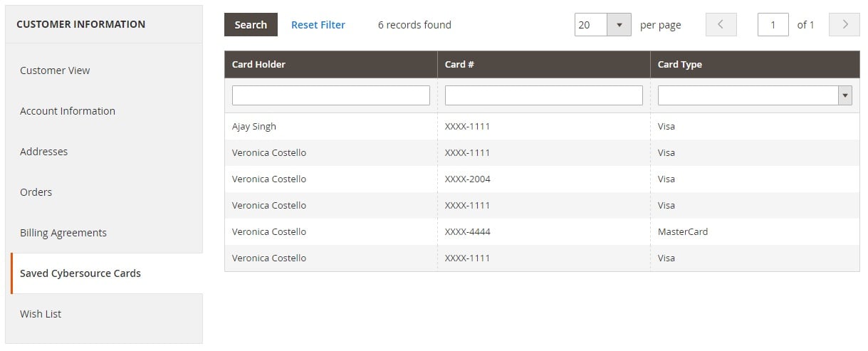Click the current page number field
Image resolution: width=868 pixels, height=351 pixels.
pyautogui.click(x=773, y=24)
